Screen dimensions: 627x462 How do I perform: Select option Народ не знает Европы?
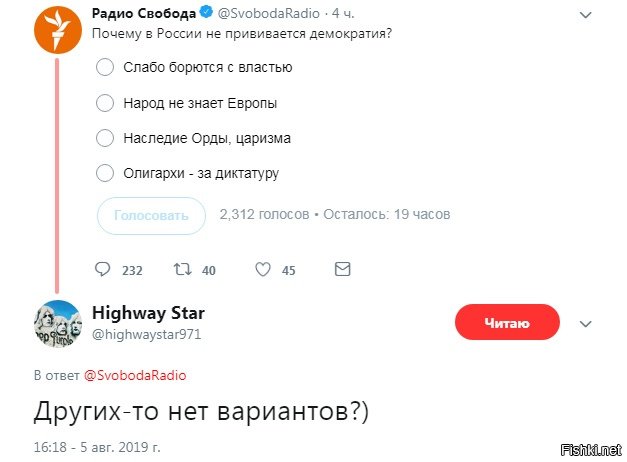[x=105, y=103]
